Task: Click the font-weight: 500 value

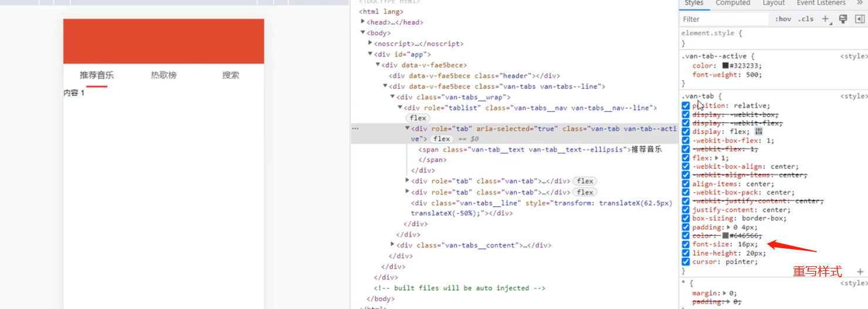Action: point(752,74)
